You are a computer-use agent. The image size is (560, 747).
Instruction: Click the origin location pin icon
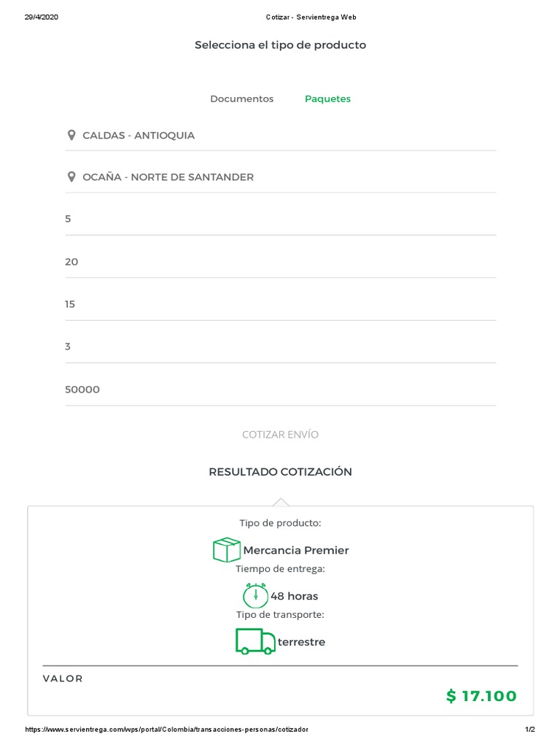pyautogui.click(x=71, y=135)
